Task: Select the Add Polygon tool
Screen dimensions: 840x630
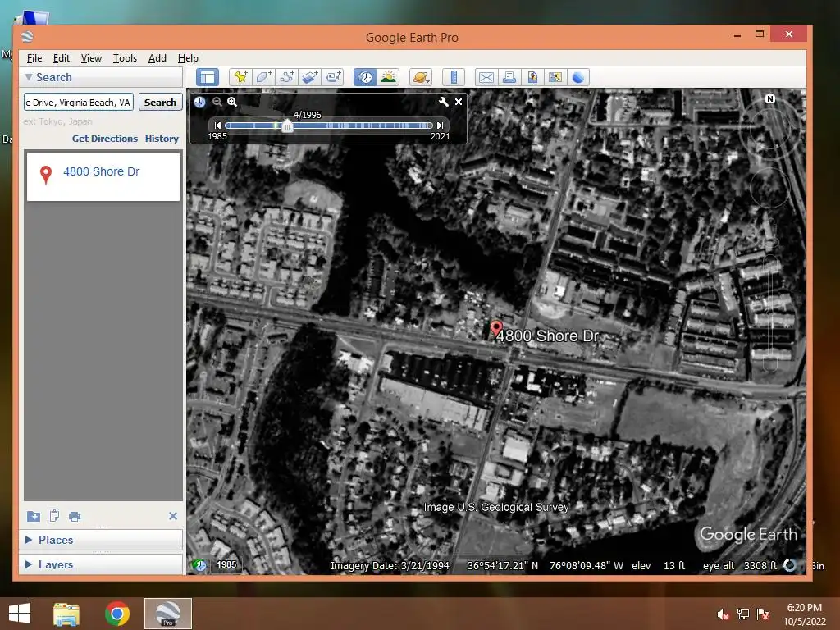Action: point(263,77)
